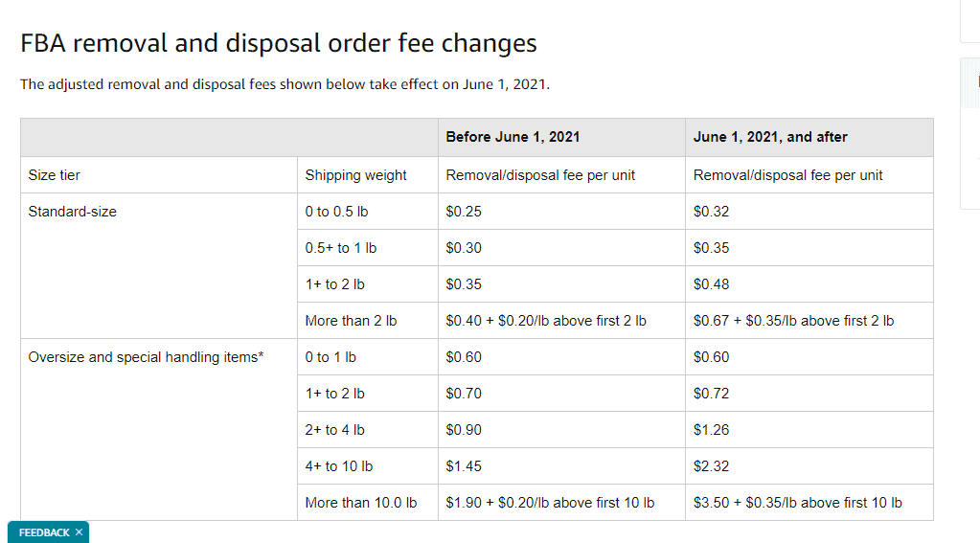
Task: Click the $0.48 fee value
Action: point(711,283)
